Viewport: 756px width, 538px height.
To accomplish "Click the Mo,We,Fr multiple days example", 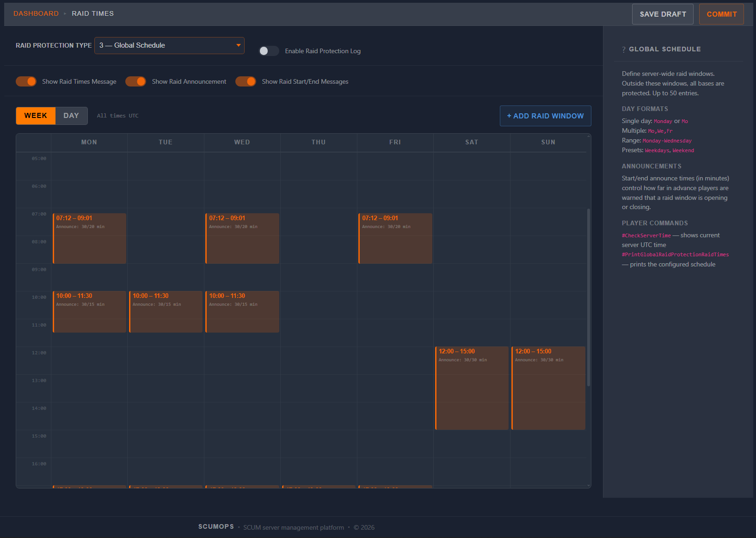I will 660,131.
